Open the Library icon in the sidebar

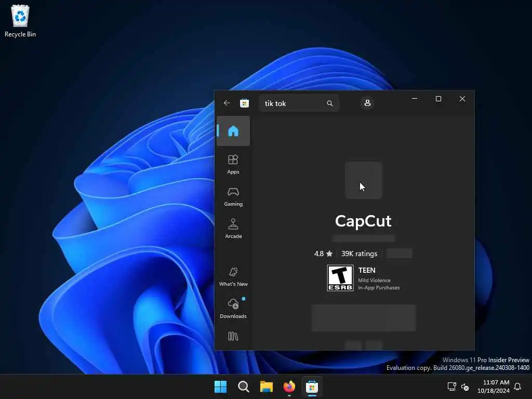click(x=233, y=336)
